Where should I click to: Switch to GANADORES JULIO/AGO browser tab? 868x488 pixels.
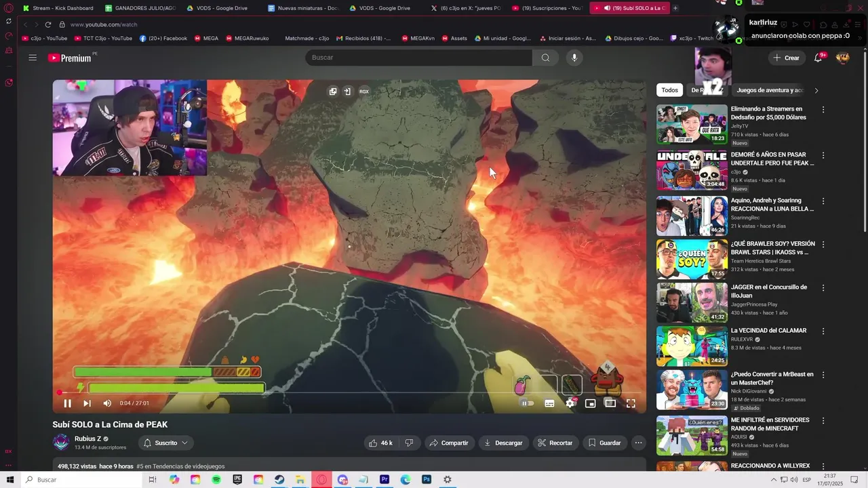click(x=141, y=8)
